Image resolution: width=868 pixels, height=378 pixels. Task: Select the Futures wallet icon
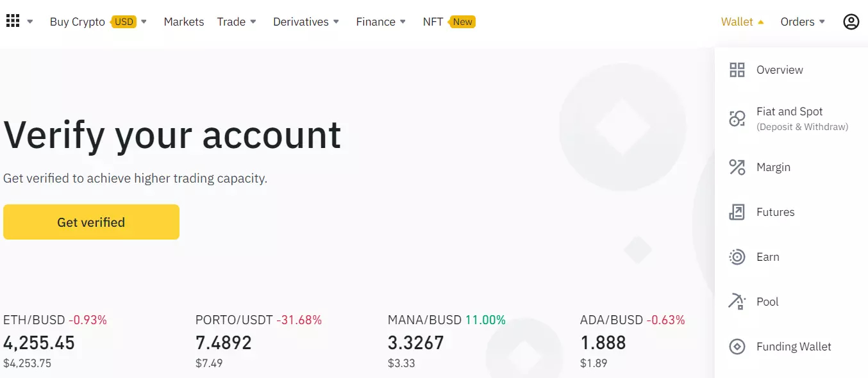tap(737, 212)
